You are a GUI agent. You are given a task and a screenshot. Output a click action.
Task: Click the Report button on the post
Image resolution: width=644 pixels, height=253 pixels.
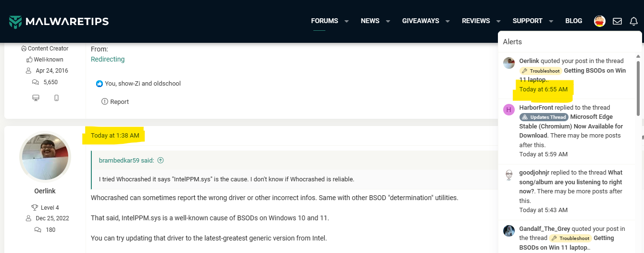(115, 102)
